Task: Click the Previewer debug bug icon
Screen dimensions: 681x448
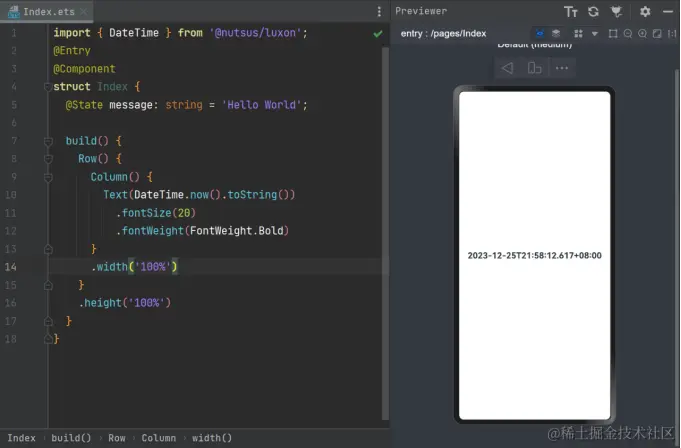Action: point(616,12)
